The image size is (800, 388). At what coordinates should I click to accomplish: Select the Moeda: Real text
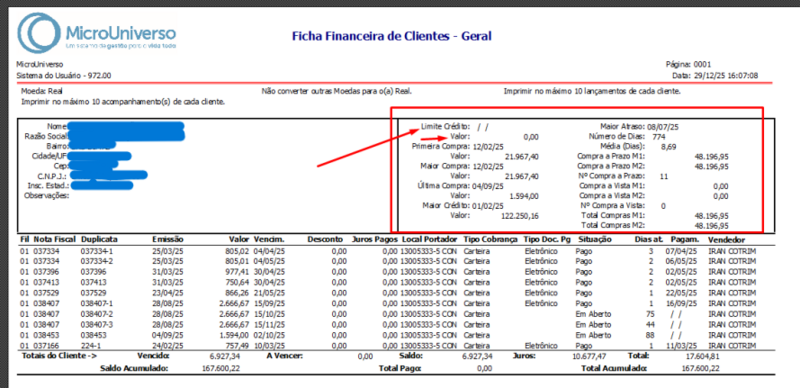coord(41,91)
